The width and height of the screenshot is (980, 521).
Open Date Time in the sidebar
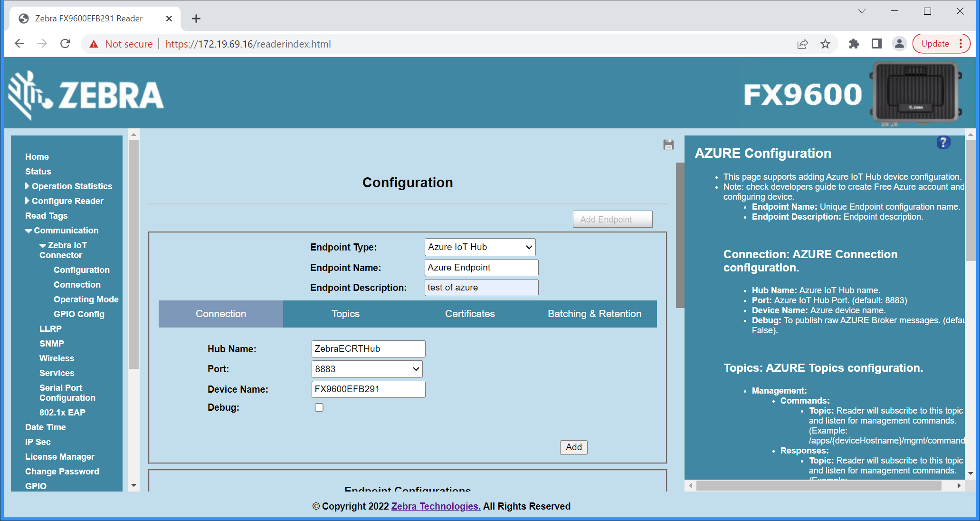point(46,427)
